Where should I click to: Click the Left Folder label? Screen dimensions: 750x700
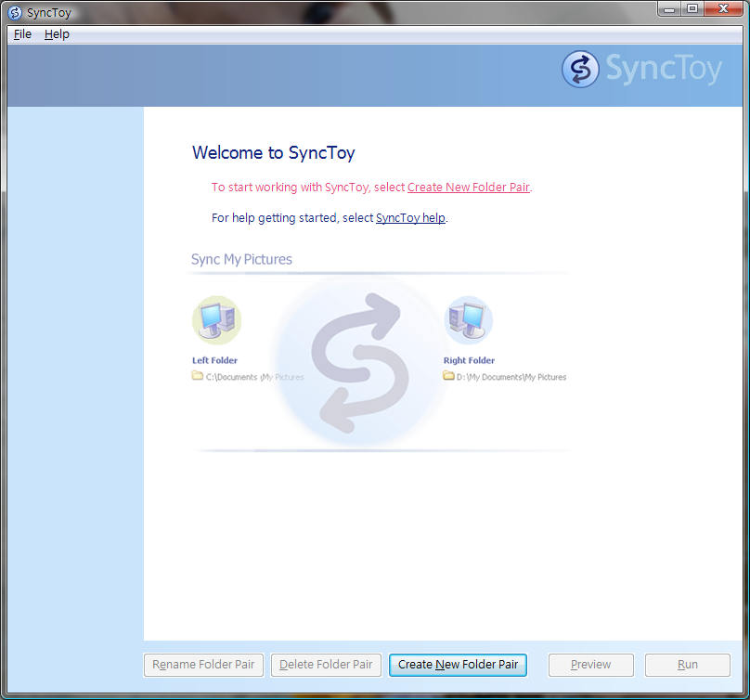click(214, 360)
